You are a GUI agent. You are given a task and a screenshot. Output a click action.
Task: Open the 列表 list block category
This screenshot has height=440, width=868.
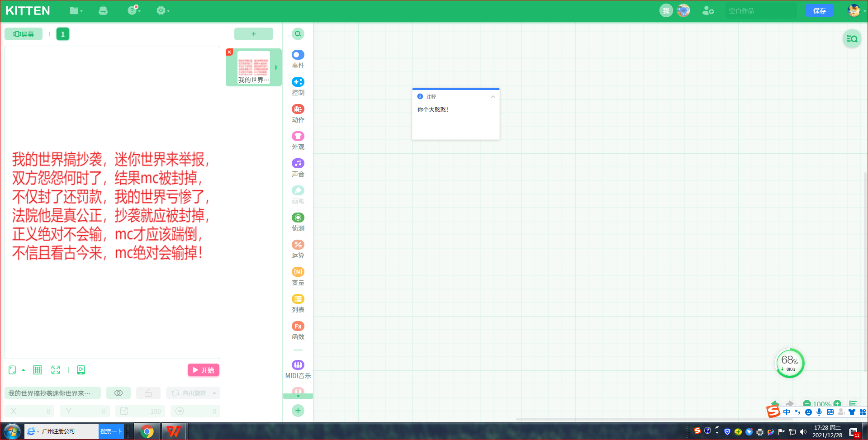coord(298,303)
